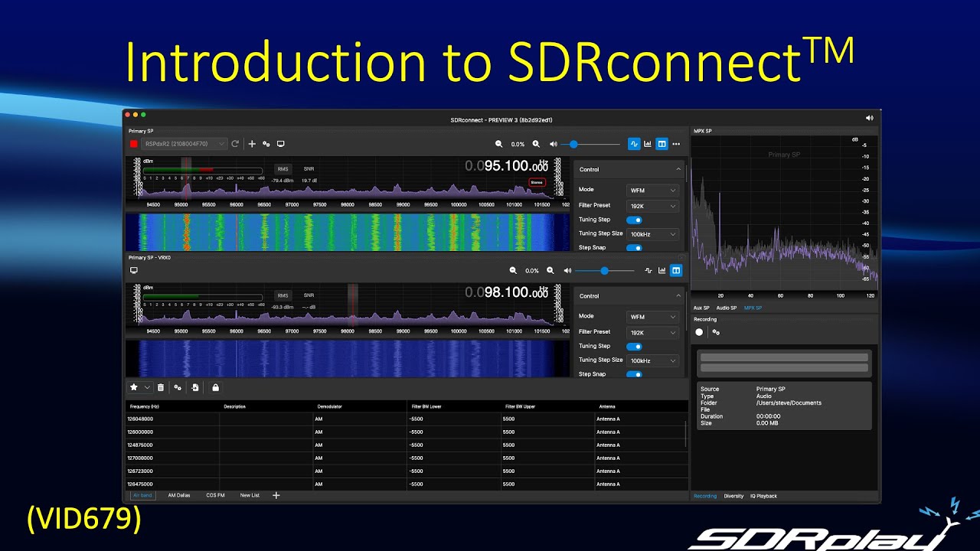The image size is (980, 551).
Task: Mute Primary SP audio speaker icon
Action: pyautogui.click(x=553, y=144)
